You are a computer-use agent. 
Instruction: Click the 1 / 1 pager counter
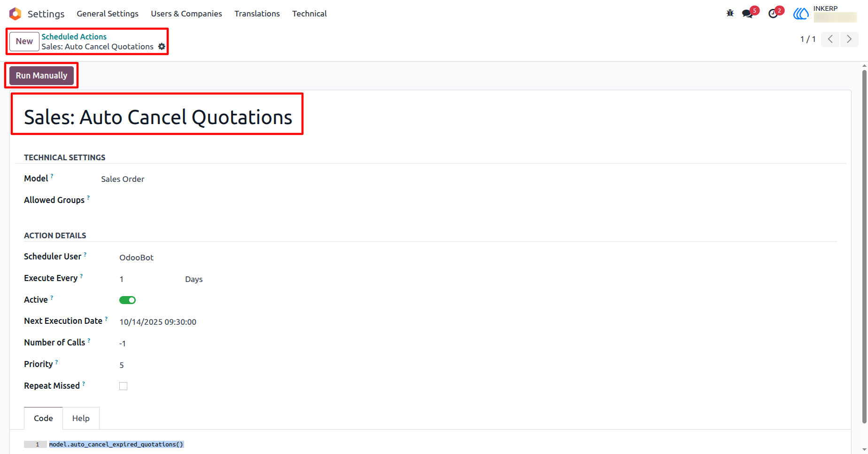click(x=808, y=39)
